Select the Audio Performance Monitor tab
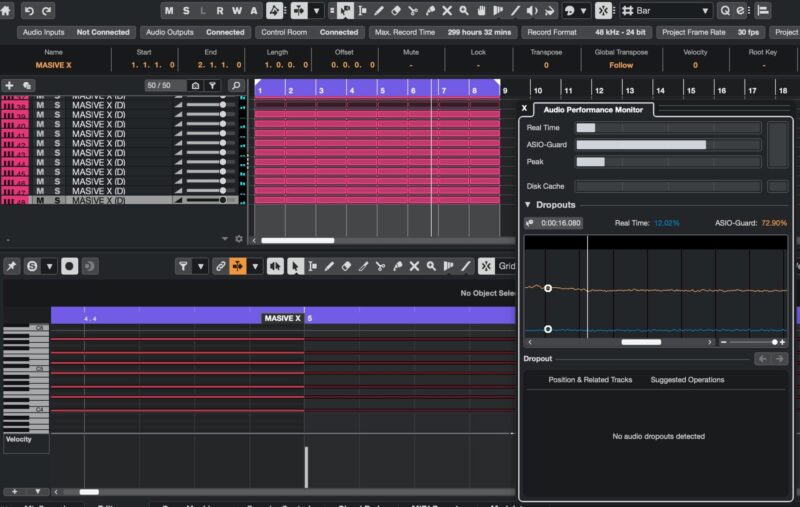This screenshot has width=800, height=507. point(593,109)
